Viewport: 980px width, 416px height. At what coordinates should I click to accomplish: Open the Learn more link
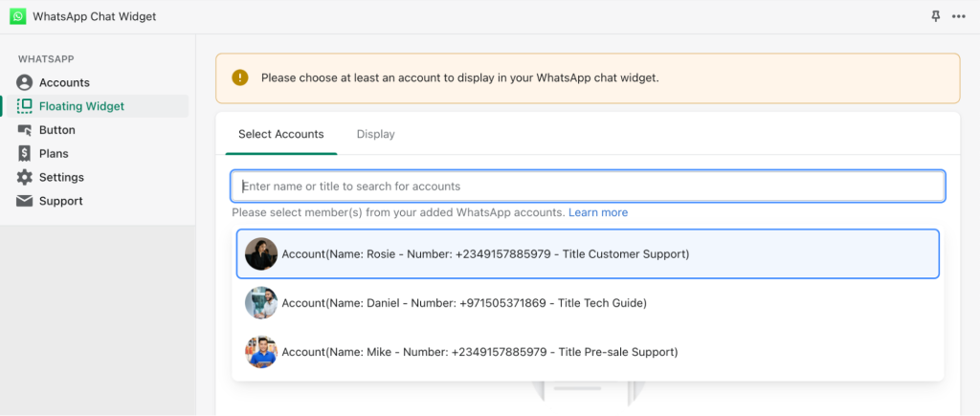pos(598,212)
